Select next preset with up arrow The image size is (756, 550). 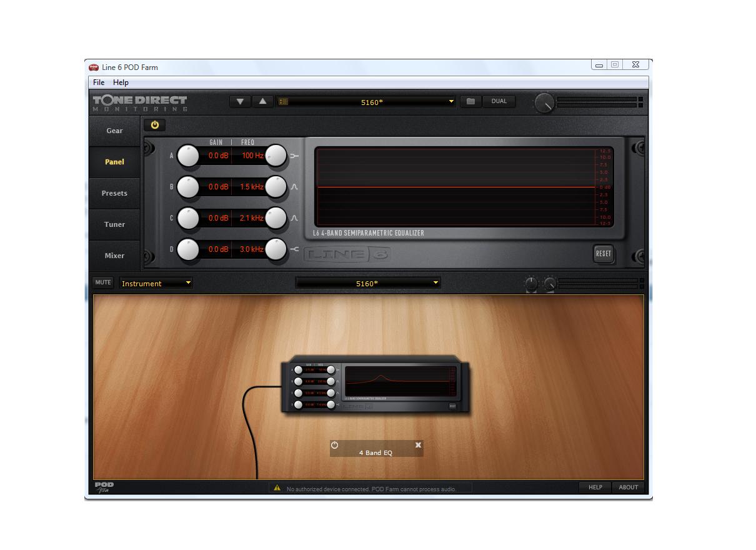tap(262, 101)
